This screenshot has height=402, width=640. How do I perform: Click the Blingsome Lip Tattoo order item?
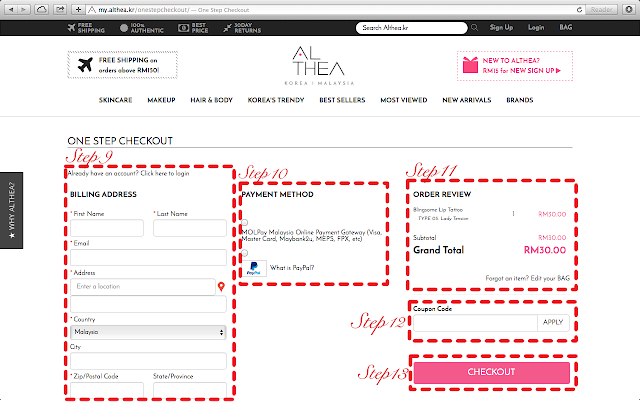[440, 213]
